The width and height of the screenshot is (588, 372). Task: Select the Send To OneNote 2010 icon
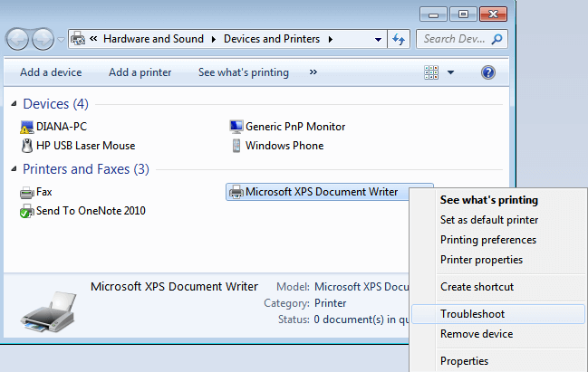click(27, 211)
